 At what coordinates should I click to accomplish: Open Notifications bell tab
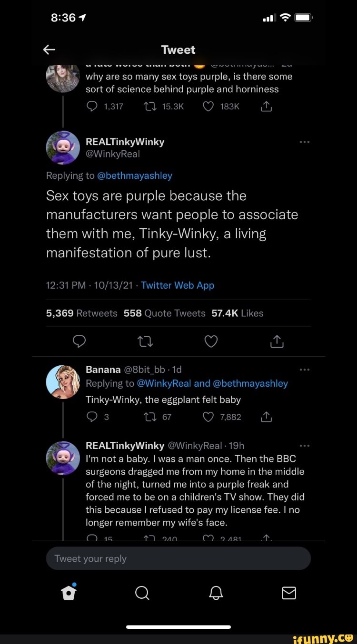(216, 593)
